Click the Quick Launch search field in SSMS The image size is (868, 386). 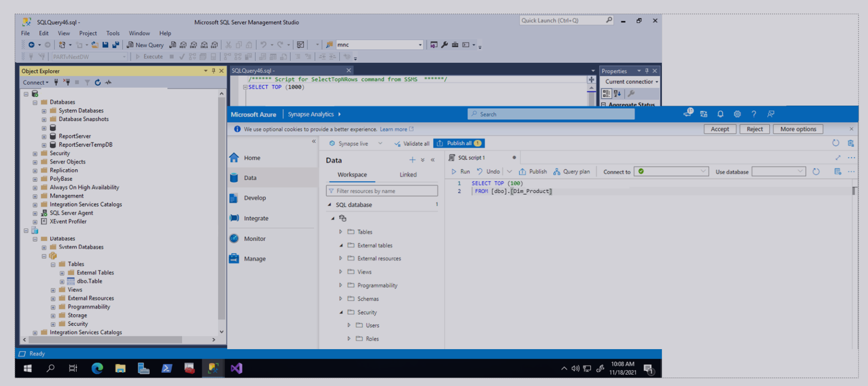click(x=566, y=20)
